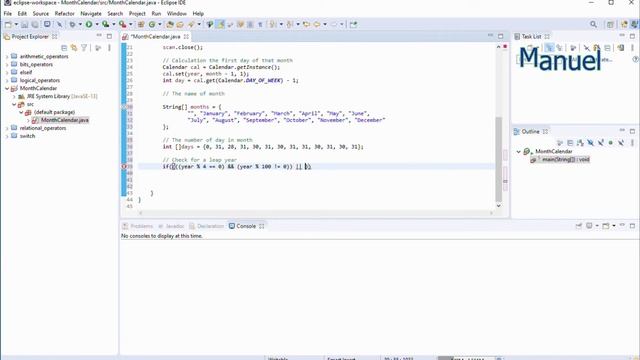Open the Task List view menu dots
This screenshot has height=360, width=640.
click(x=632, y=48)
